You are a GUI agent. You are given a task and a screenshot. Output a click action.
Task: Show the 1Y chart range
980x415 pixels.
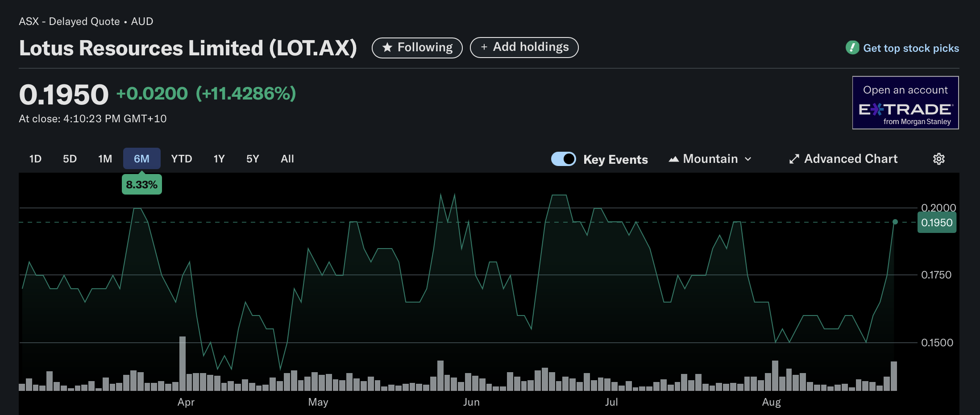point(219,159)
